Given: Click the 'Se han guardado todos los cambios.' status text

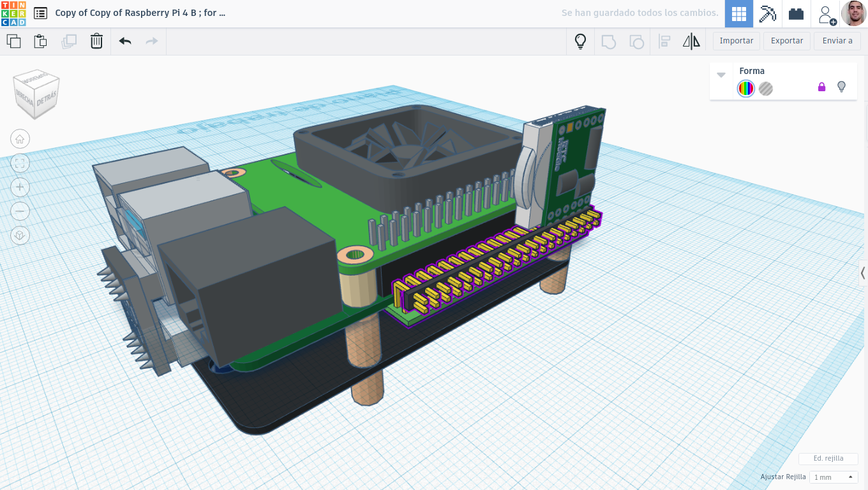Looking at the screenshot, I should pos(640,13).
